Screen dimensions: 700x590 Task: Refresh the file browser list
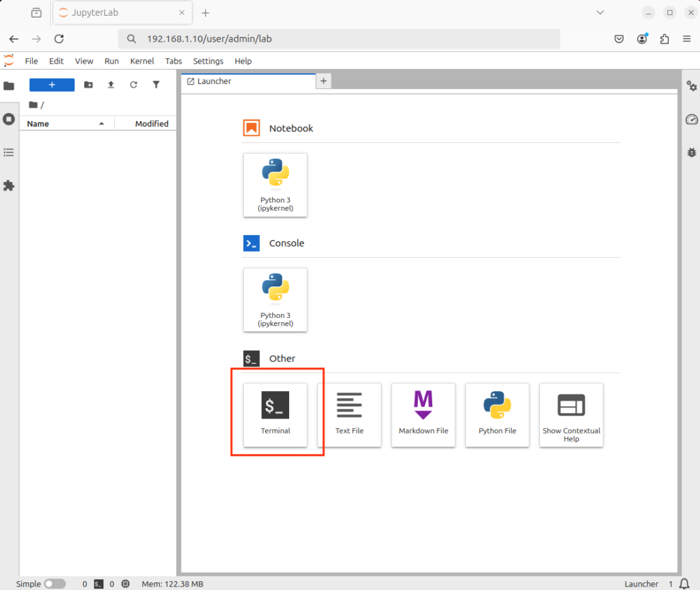(x=133, y=85)
